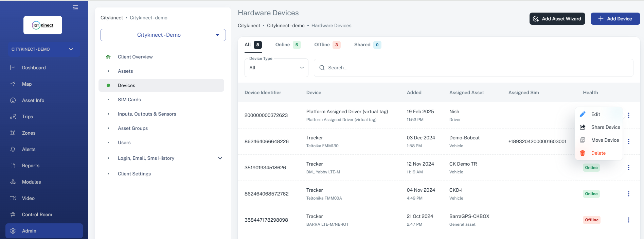Open the Citykinect-Demo client selector
The image size is (644, 239).
point(163,35)
